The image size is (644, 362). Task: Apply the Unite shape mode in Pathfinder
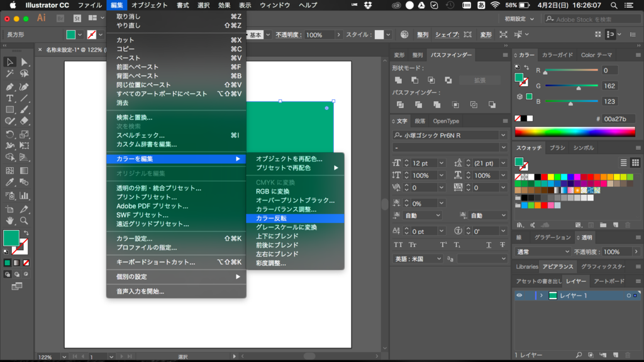click(x=399, y=80)
